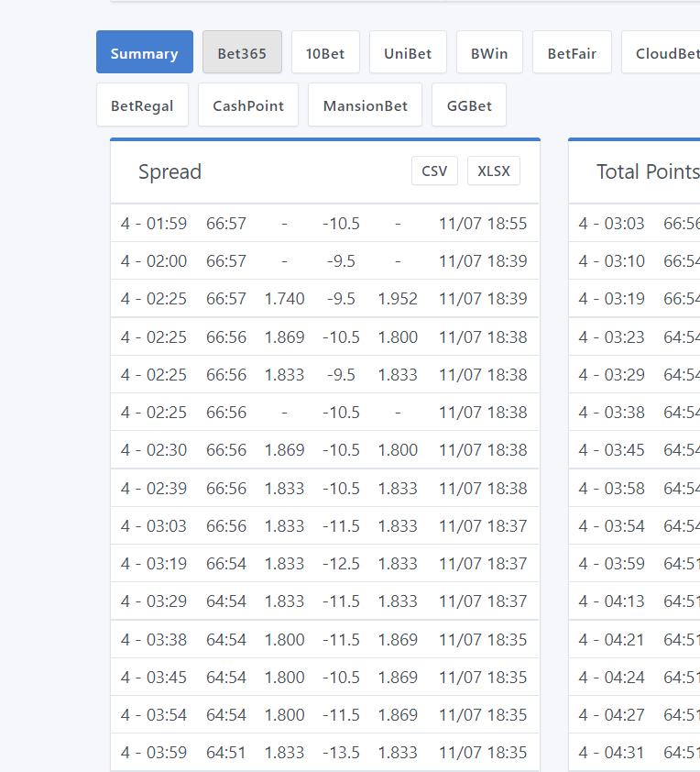Select the Summary tab

[144, 52]
